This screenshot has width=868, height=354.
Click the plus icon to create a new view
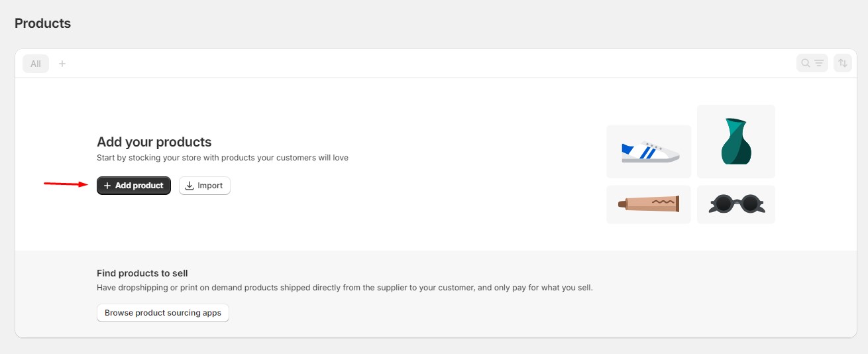pos(62,64)
